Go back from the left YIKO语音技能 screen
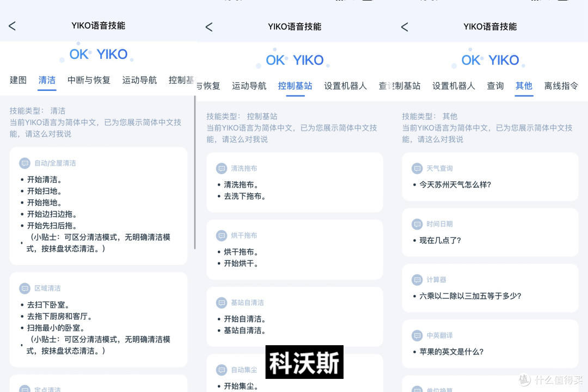The width and height of the screenshot is (588, 392). click(12, 26)
